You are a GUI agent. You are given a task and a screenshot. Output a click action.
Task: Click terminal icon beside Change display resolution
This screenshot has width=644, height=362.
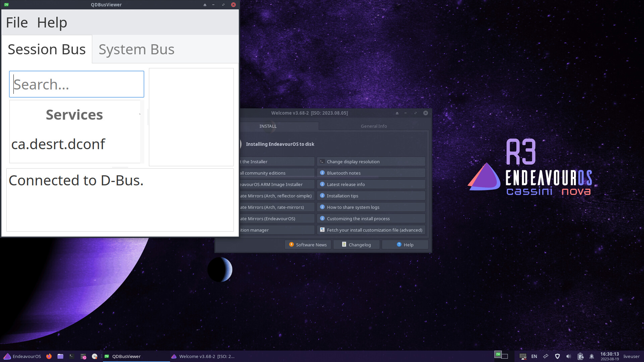(322, 161)
